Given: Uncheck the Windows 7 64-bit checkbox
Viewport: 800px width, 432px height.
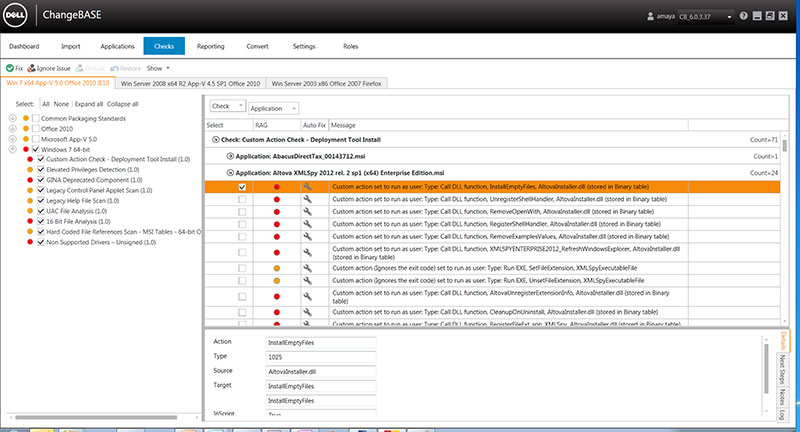Looking at the screenshot, I should tap(36, 149).
